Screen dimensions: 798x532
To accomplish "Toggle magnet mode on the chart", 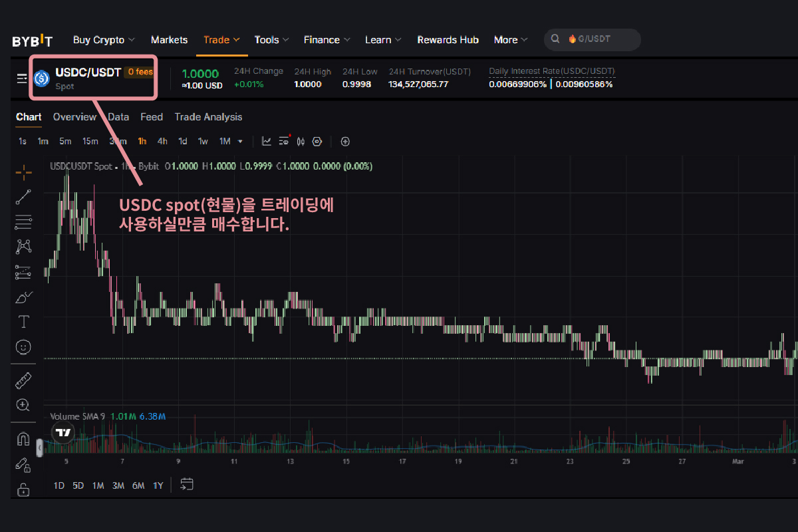I will pyautogui.click(x=24, y=439).
